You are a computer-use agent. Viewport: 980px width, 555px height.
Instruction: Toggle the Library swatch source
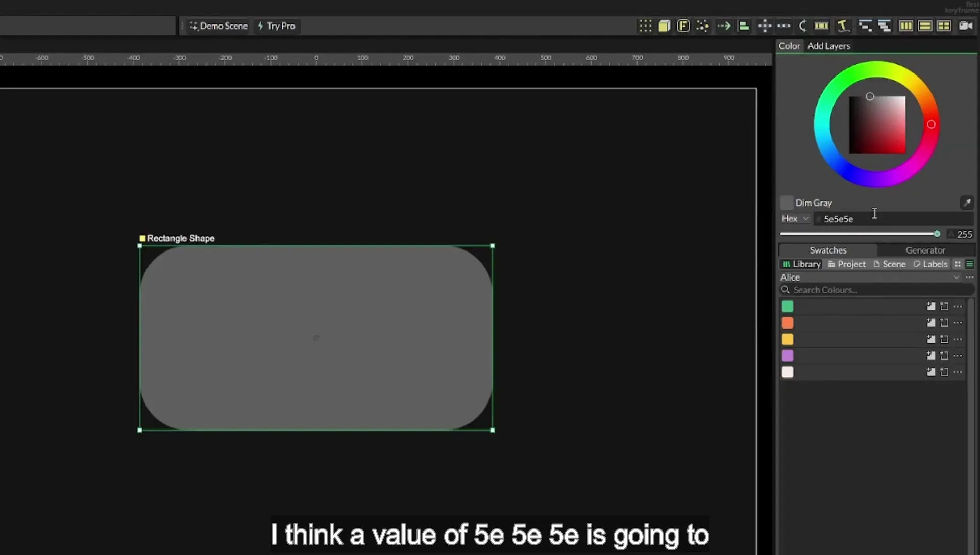pyautogui.click(x=801, y=264)
